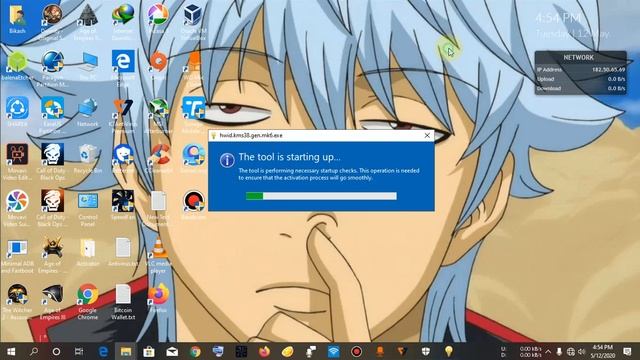The image size is (640, 360).
Task: Launch balenaEtcher desktop shortcut
Action: 17,65
